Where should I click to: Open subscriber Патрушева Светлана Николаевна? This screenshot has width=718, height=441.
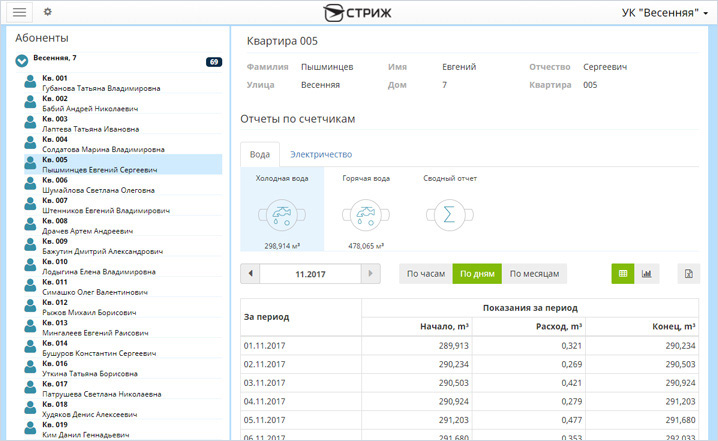(x=102, y=394)
